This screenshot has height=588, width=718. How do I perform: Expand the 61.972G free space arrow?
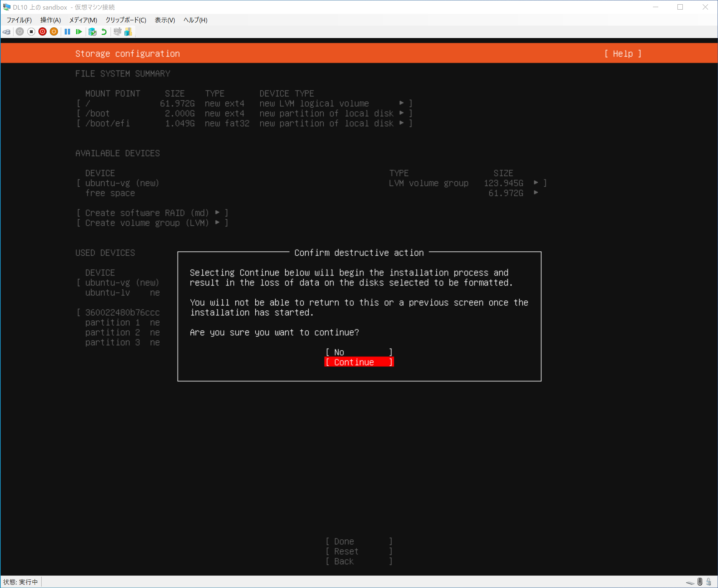click(536, 193)
